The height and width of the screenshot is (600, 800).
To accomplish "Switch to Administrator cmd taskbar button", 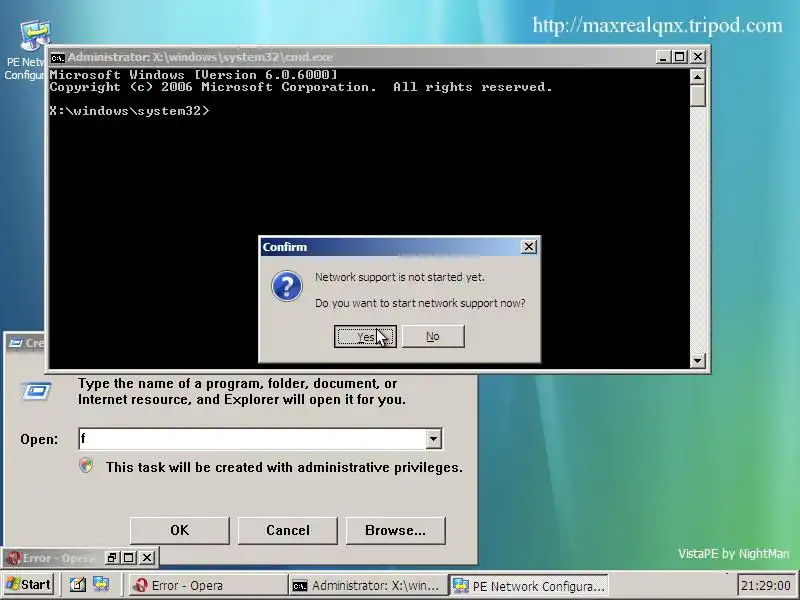I will pyautogui.click(x=368, y=585).
